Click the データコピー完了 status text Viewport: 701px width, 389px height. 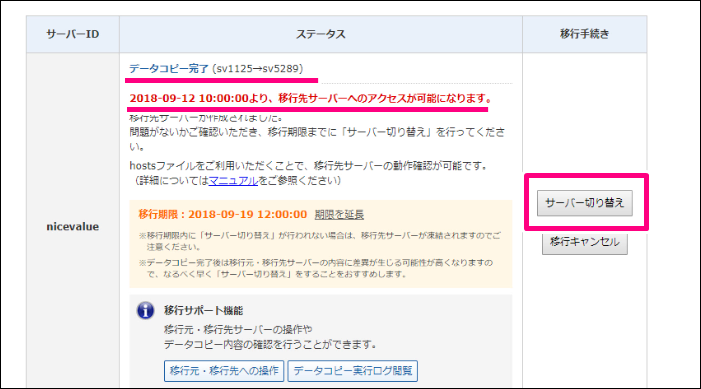tap(169, 69)
